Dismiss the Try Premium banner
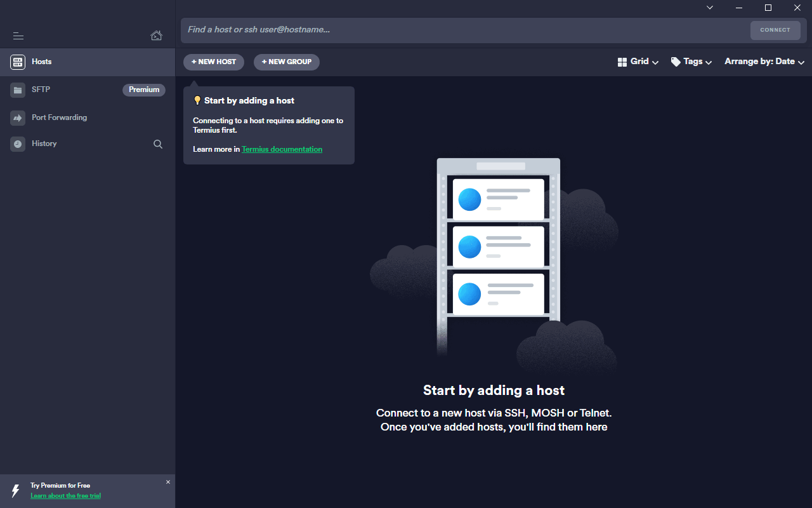This screenshot has height=508, width=812. point(168,482)
